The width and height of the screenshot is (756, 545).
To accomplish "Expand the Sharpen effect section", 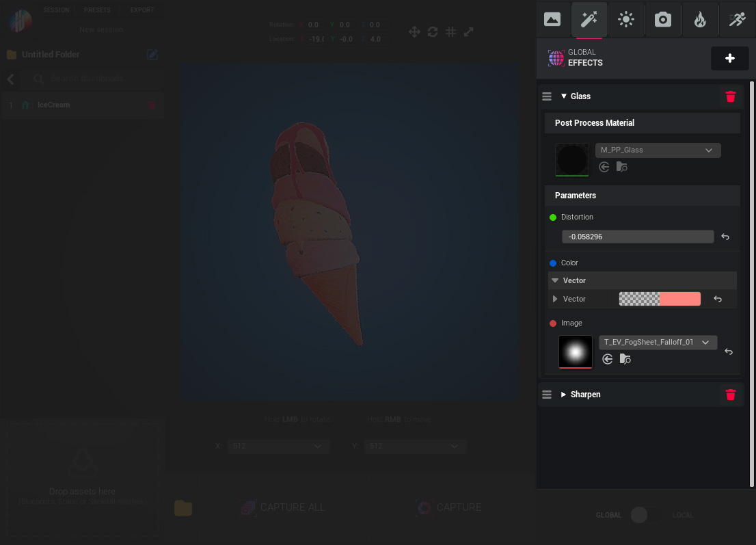I will tap(563, 395).
